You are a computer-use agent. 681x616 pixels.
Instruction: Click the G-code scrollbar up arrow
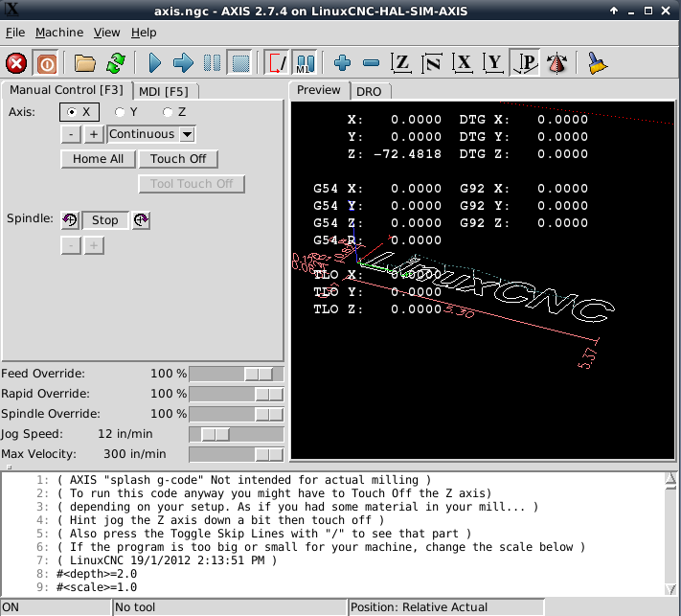click(x=670, y=479)
